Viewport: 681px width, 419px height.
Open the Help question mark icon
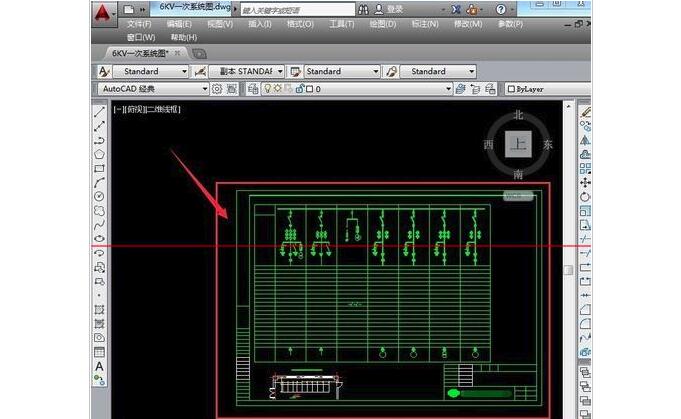click(501, 9)
